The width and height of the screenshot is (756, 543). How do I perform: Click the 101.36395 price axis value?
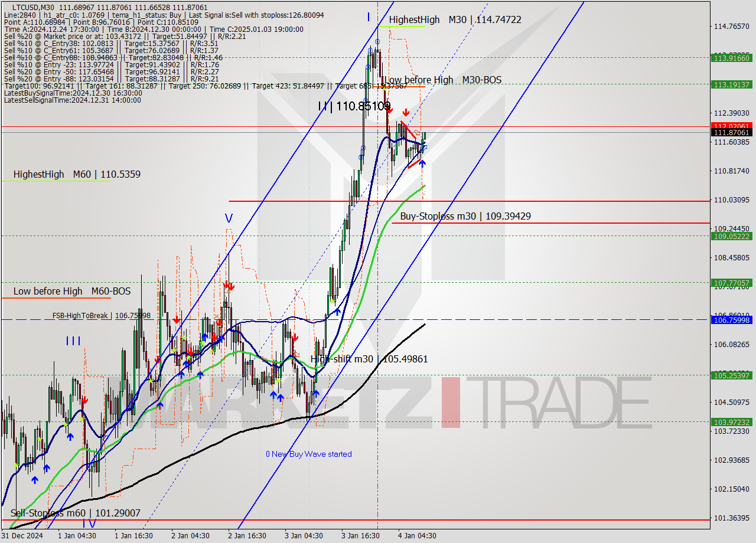[x=732, y=518]
